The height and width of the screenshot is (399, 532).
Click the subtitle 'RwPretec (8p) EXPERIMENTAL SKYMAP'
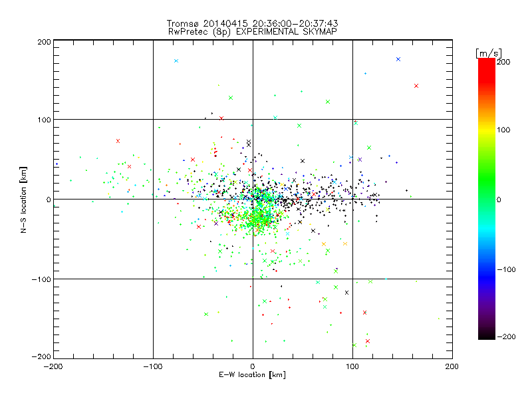click(253, 32)
